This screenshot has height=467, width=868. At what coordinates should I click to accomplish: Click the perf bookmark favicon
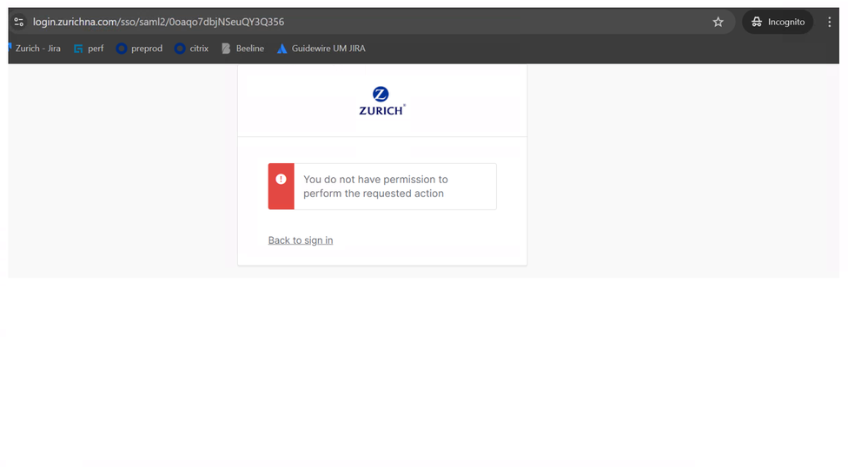[x=78, y=49]
